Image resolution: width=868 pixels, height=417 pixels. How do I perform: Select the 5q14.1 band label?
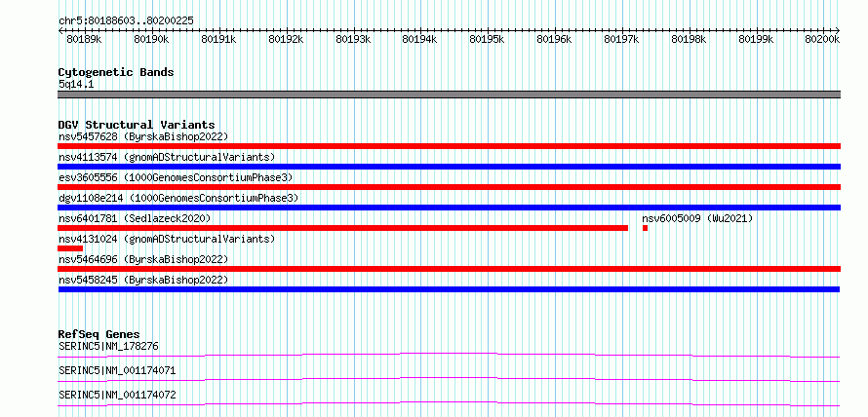click(75, 84)
